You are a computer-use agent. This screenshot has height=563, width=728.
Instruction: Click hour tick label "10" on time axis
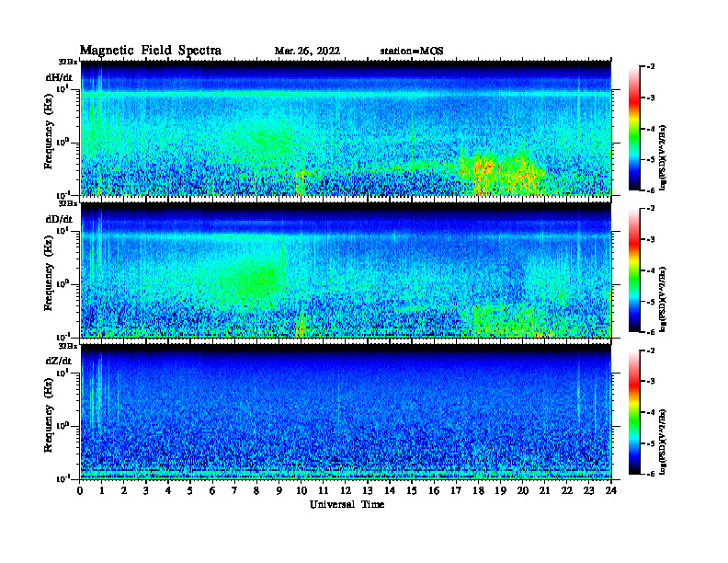[301, 490]
